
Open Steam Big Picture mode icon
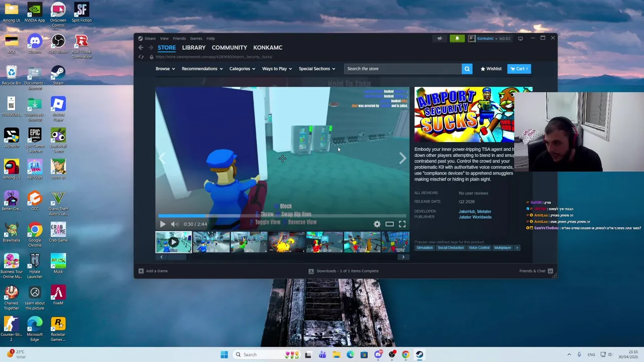(x=521, y=38)
